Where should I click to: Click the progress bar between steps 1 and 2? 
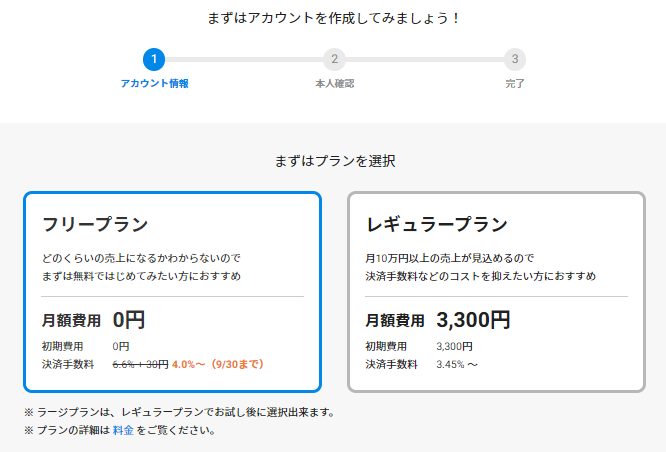point(244,59)
